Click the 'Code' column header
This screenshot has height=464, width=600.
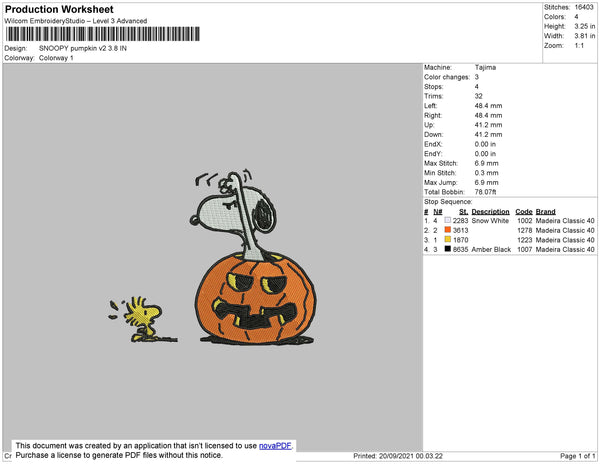click(524, 212)
